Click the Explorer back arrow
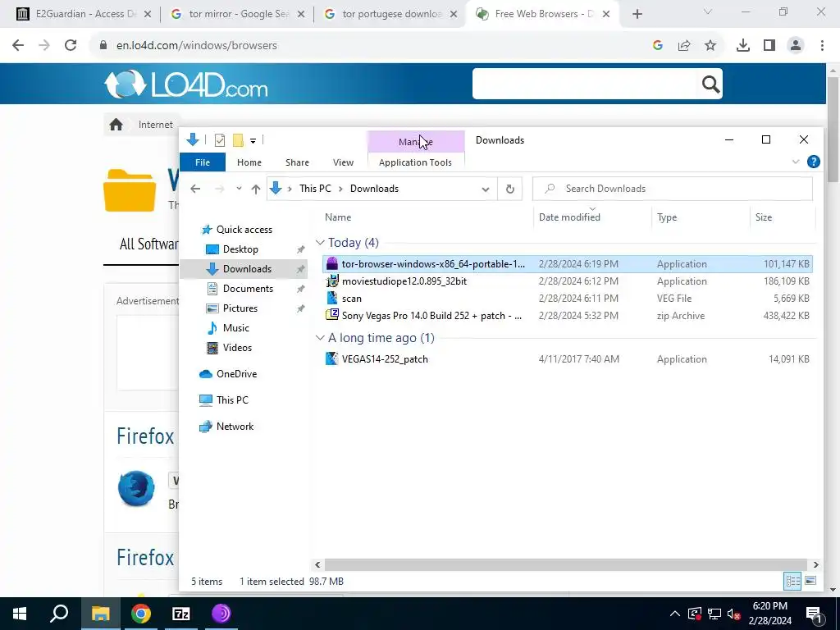The image size is (840, 630). coord(195,189)
